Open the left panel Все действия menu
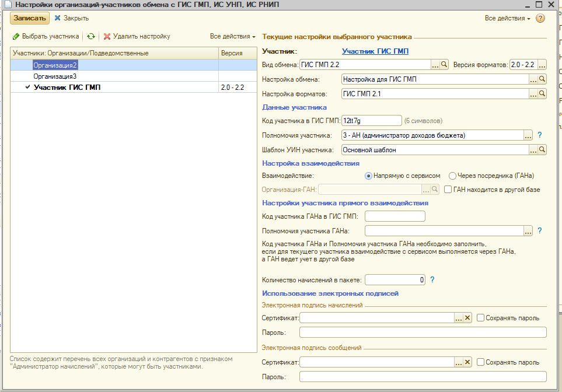 232,36
